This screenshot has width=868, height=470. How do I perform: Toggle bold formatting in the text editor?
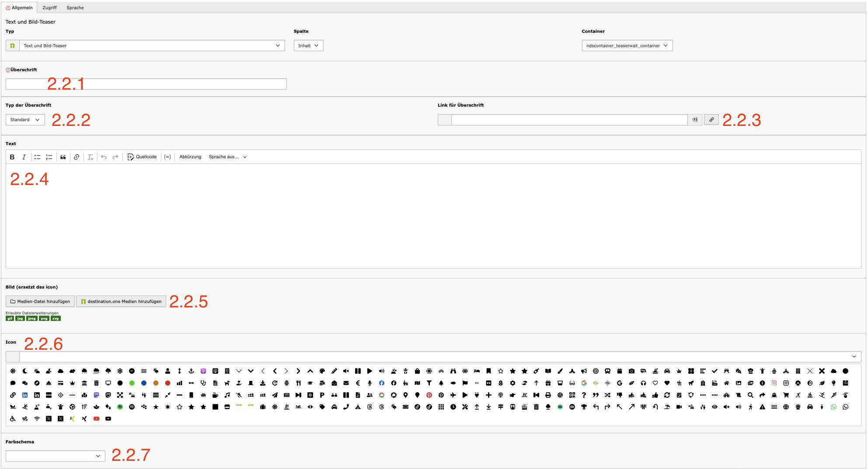[x=12, y=157]
